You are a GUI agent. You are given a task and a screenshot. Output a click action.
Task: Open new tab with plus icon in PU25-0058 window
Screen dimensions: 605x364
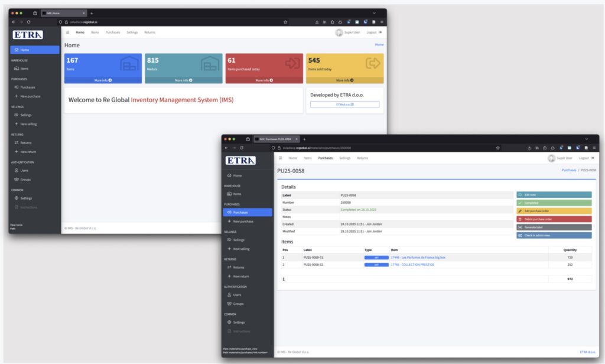[304, 139]
